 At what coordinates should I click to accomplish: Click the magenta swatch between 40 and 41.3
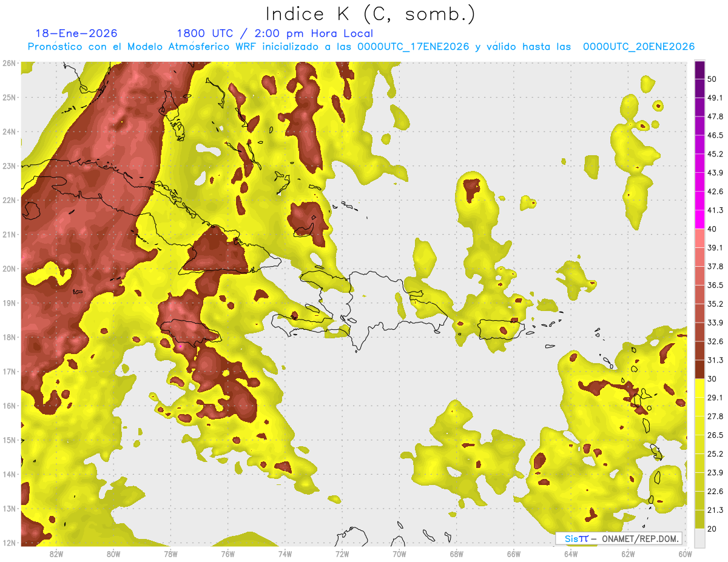(699, 219)
